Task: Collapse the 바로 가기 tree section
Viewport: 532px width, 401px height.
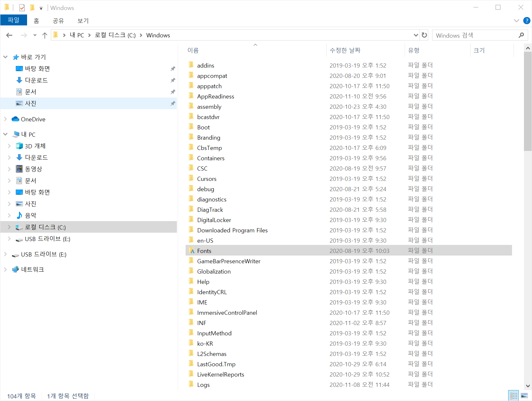Action: click(5, 57)
